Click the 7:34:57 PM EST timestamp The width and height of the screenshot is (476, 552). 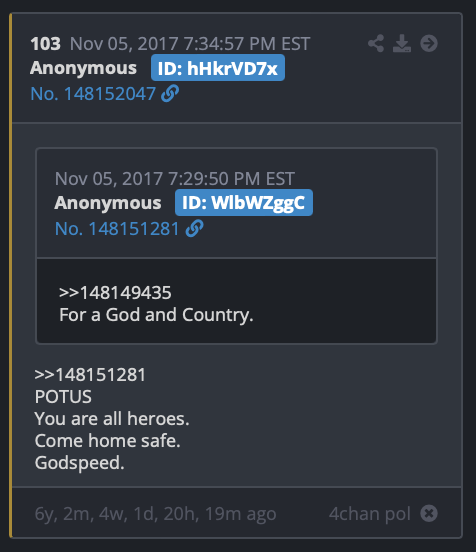[x=190, y=44]
